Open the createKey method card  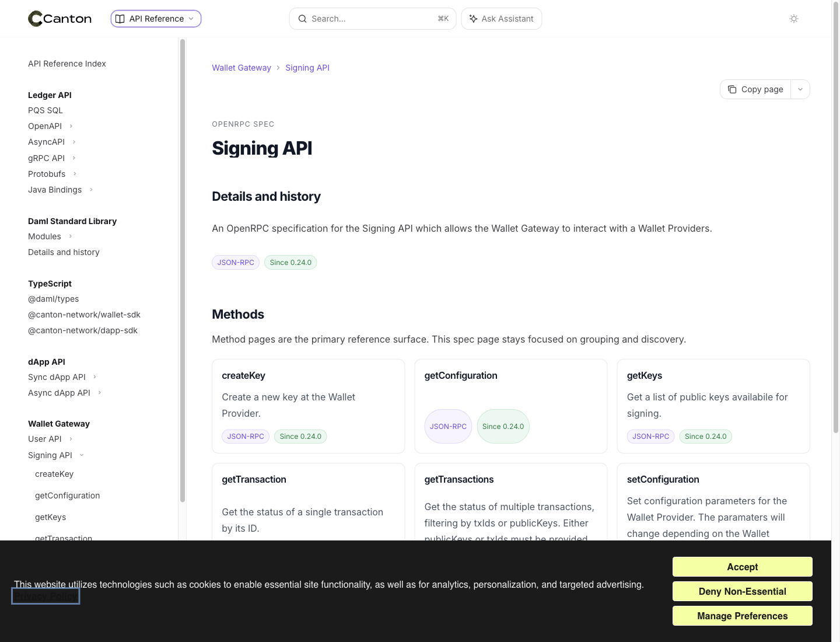(x=308, y=406)
